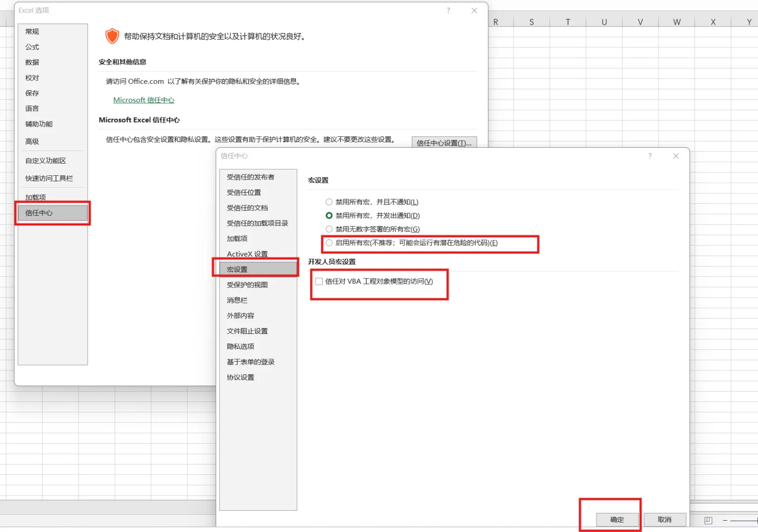The height and width of the screenshot is (532, 758).
Task: Select 常规 in Excel options sidebar
Action: pyautogui.click(x=53, y=32)
